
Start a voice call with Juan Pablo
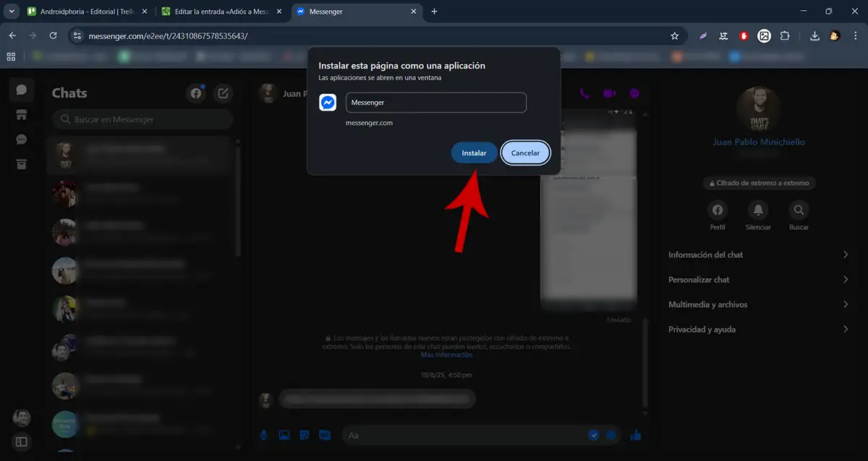[x=584, y=92]
